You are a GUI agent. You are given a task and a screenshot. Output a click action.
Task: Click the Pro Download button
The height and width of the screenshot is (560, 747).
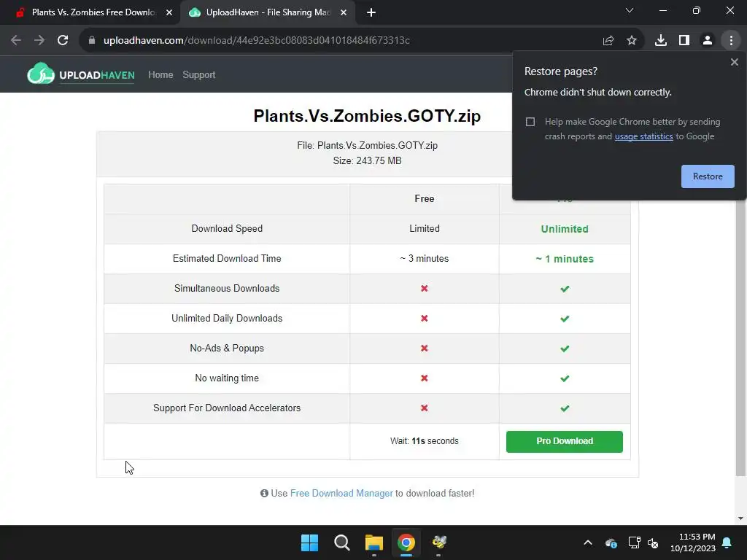(x=565, y=441)
